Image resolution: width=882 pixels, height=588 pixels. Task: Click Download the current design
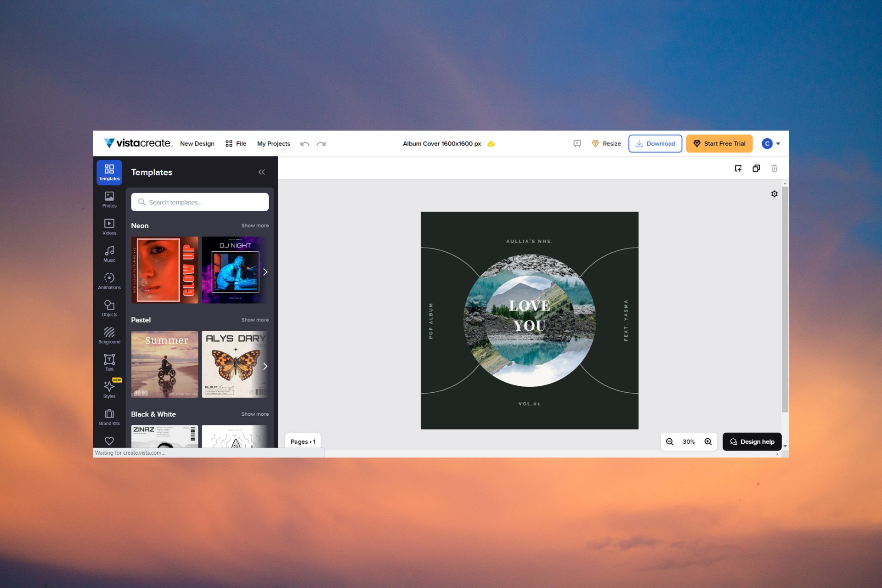point(654,143)
